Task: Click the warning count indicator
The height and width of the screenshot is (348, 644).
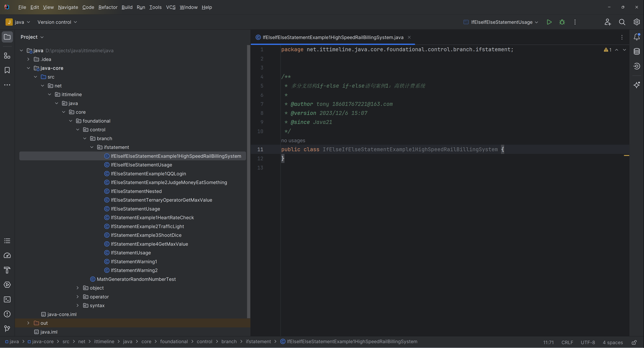Action: pos(607,50)
